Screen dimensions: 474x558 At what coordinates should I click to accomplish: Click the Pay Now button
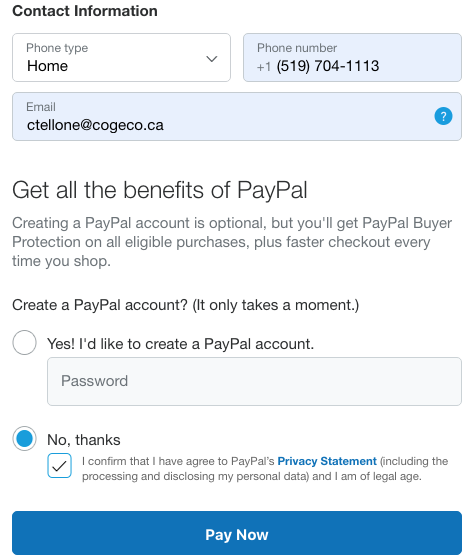click(237, 533)
